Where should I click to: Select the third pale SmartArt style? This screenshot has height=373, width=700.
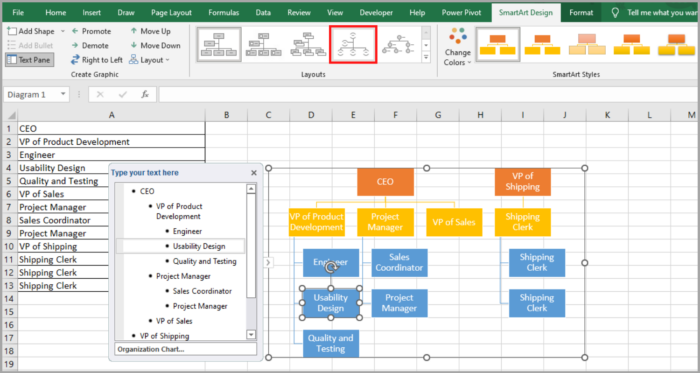pyautogui.click(x=587, y=45)
